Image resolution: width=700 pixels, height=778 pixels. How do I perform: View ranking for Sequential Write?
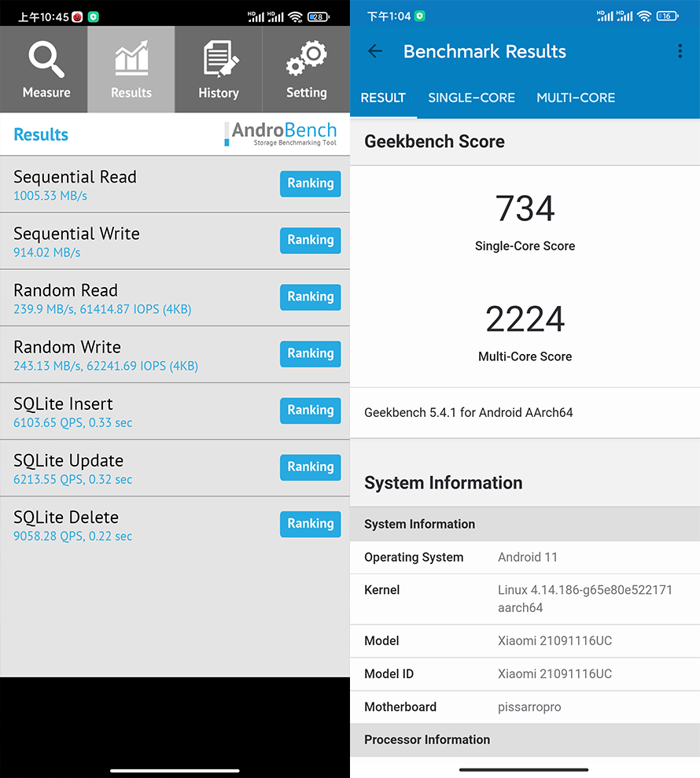(x=310, y=240)
